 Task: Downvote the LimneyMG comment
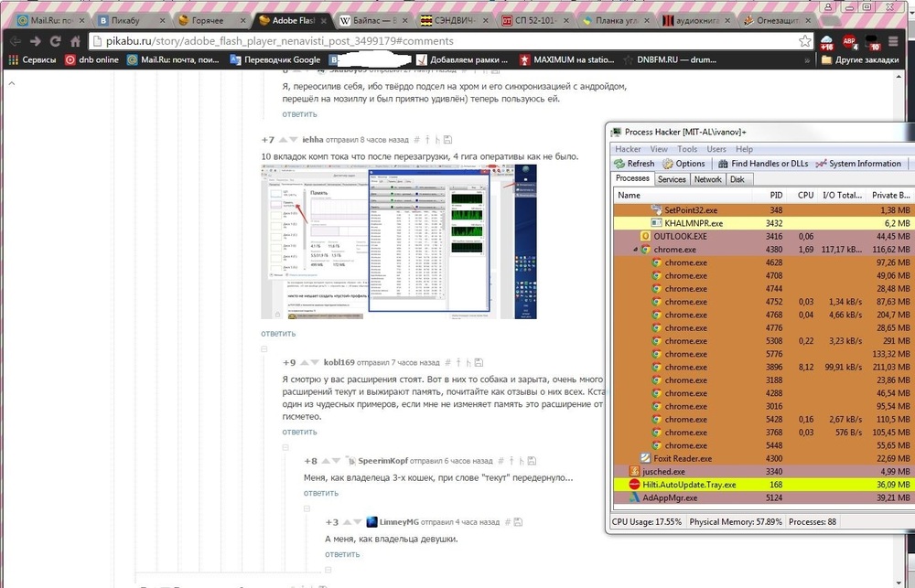pos(358,522)
